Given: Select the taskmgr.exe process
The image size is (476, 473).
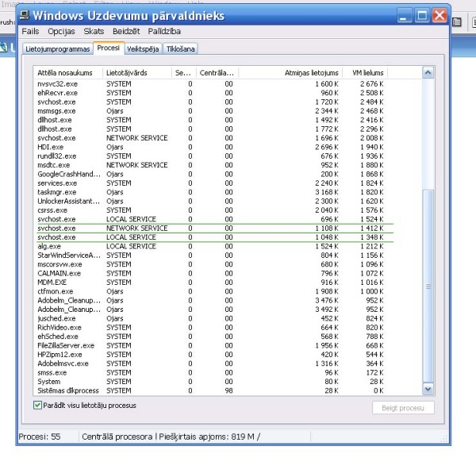Looking at the screenshot, I should coord(210,192).
